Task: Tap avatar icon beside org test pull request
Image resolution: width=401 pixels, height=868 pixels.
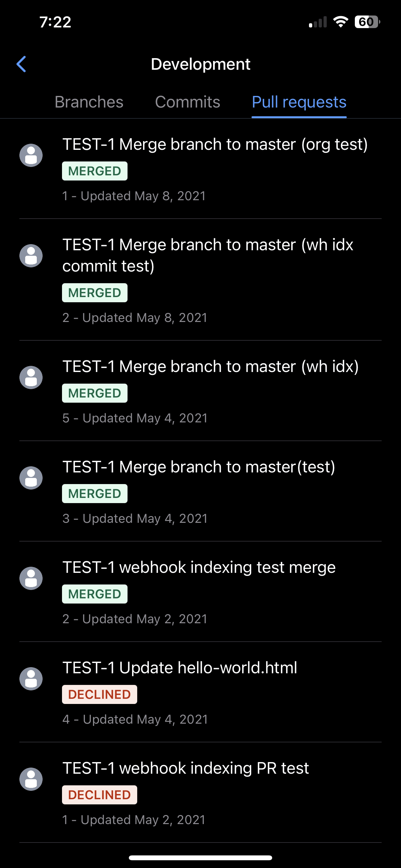Action: click(x=31, y=155)
